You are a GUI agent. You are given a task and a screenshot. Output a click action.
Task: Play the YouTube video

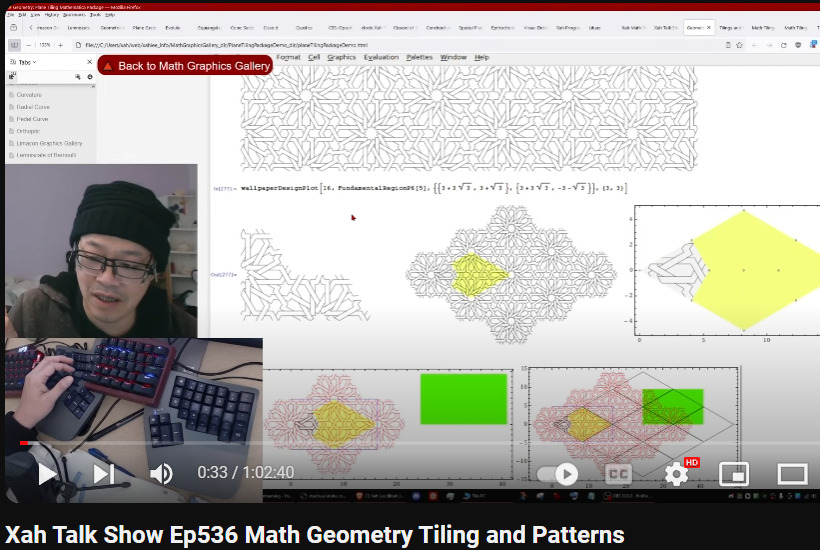pyautogui.click(x=48, y=474)
